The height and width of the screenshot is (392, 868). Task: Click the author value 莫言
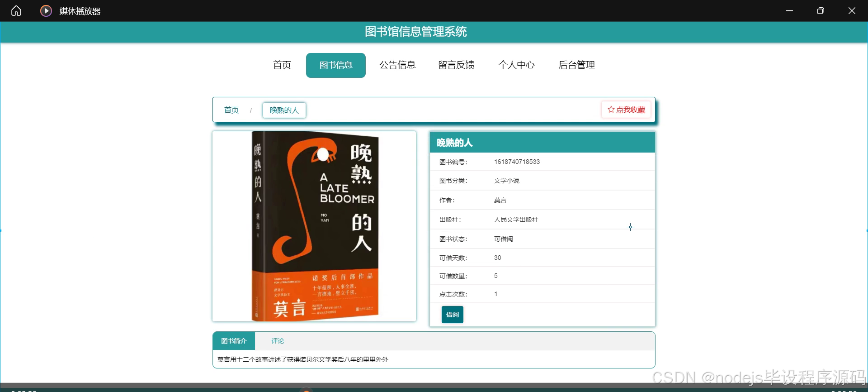point(500,200)
